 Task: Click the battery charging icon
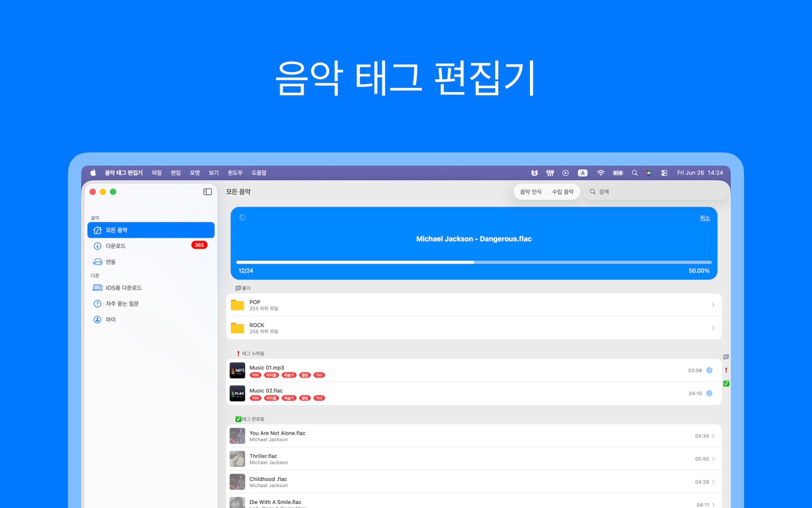click(618, 173)
